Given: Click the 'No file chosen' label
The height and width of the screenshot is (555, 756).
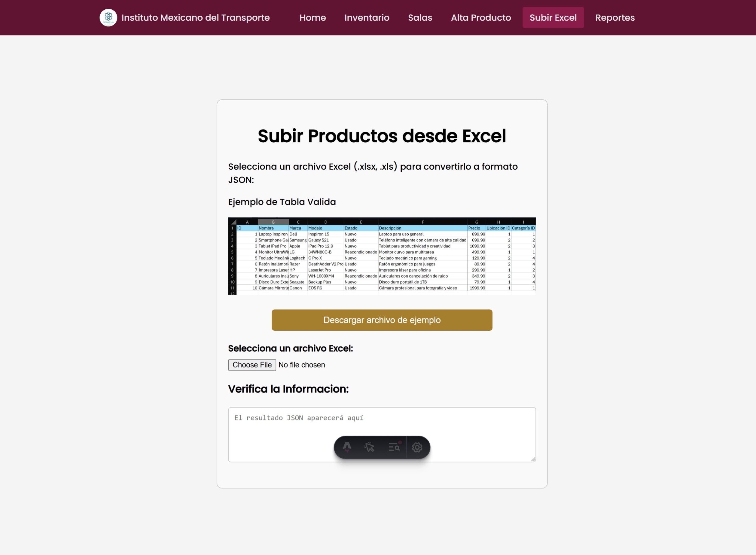Looking at the screenshot, I should tap(301, 365).
